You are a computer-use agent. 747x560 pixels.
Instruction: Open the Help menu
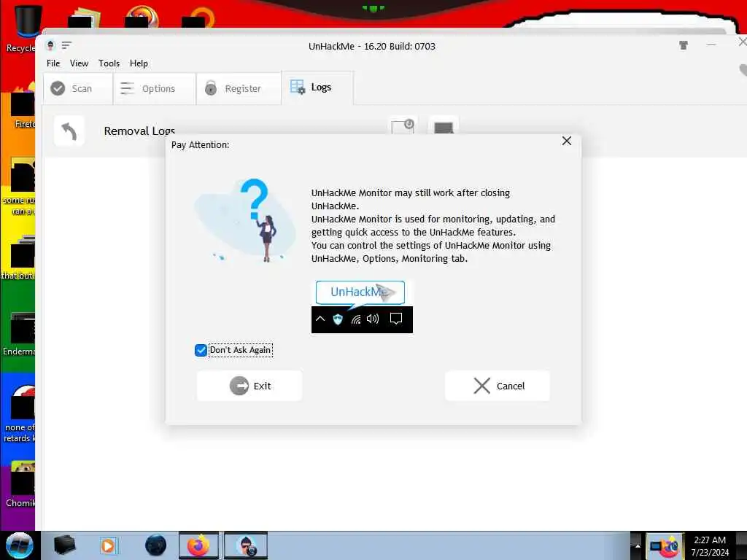(139, 63)
